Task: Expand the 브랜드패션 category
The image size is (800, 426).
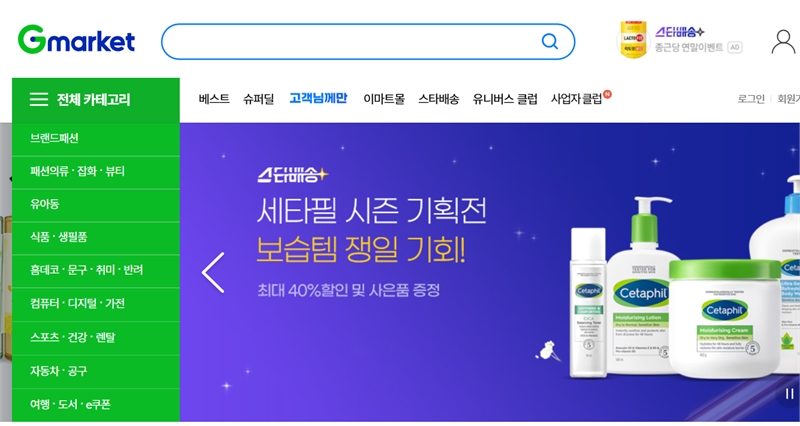Action: (x=96, y=139)
